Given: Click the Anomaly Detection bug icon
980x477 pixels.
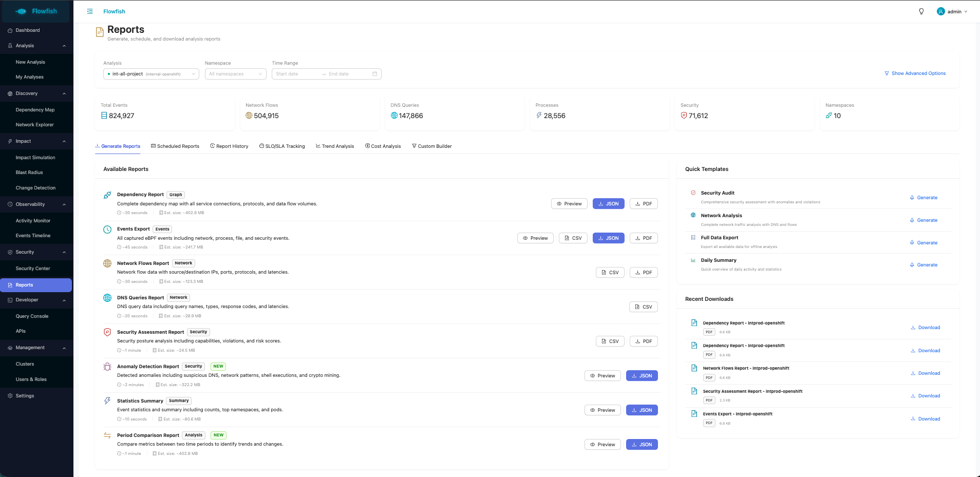Looking at the screenshot, I should 107,367.
